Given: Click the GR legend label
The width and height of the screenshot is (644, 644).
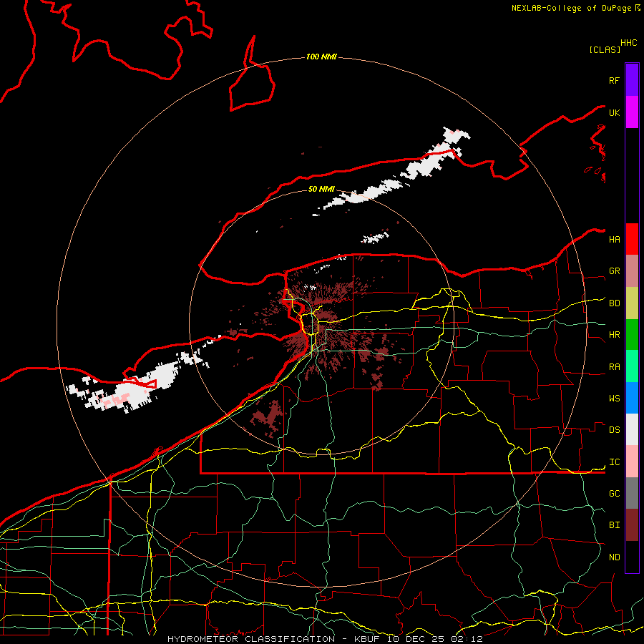Looking at the screenshot, I should (614, 271).
